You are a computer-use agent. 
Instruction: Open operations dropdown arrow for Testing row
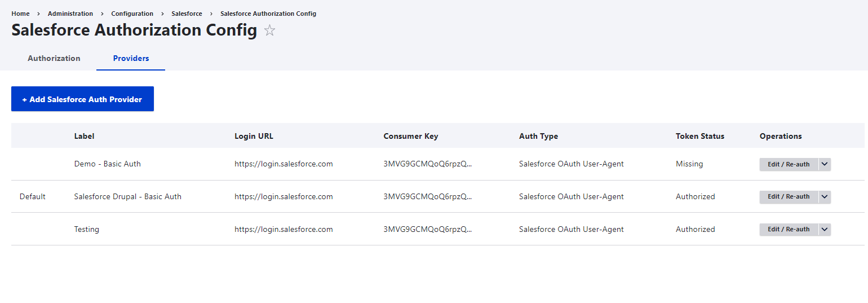pyautogui.click(x=824, y=229)
